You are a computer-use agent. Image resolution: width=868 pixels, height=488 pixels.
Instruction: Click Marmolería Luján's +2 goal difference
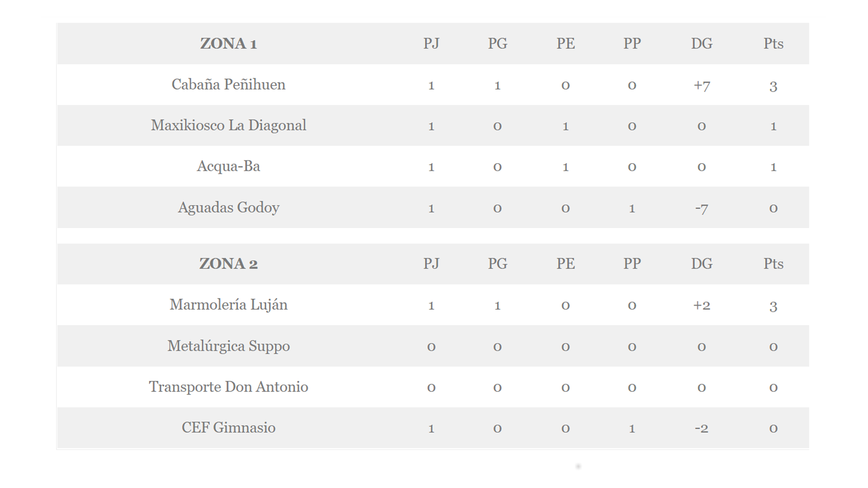(x=701, y=305)
